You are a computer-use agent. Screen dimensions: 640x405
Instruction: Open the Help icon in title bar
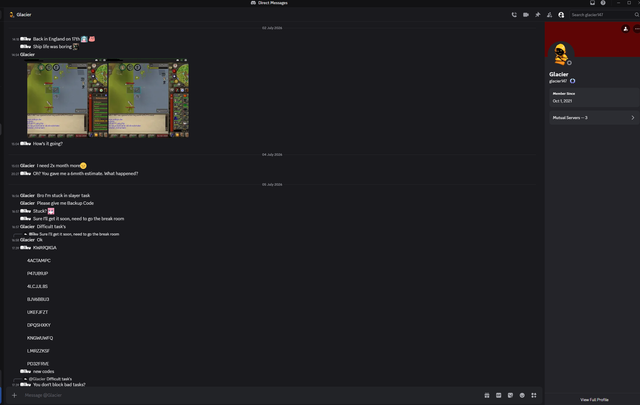pyautogui.click(x=603, y=3)
